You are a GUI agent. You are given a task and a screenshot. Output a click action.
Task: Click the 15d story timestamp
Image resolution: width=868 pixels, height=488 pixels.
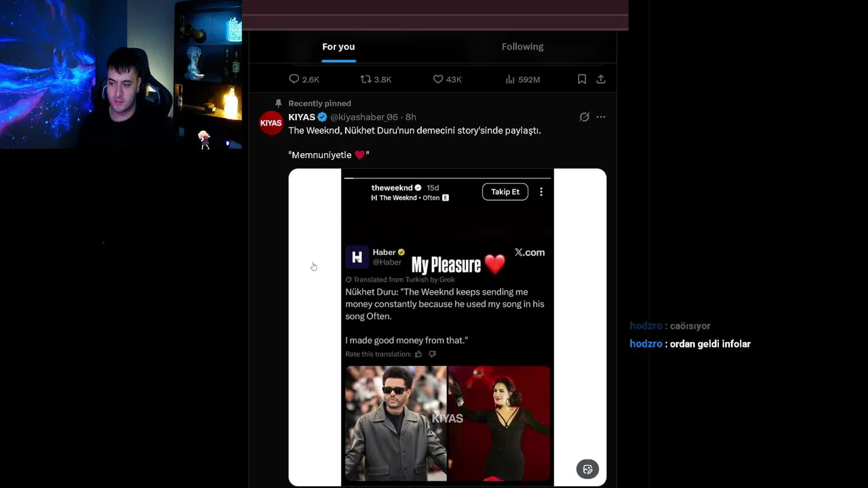point(433,188)
